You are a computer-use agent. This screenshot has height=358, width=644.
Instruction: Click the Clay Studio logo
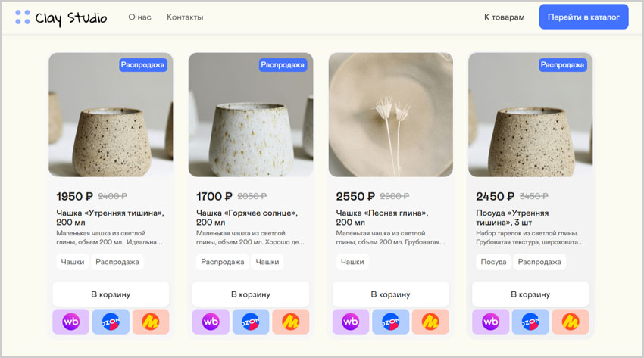point(61,17)
